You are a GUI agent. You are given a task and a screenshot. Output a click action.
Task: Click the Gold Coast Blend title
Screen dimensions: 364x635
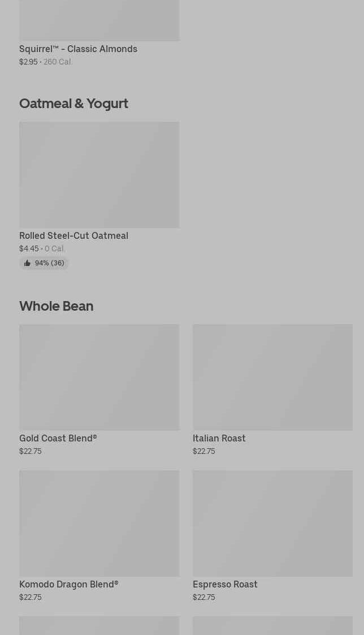pos(58,438)
